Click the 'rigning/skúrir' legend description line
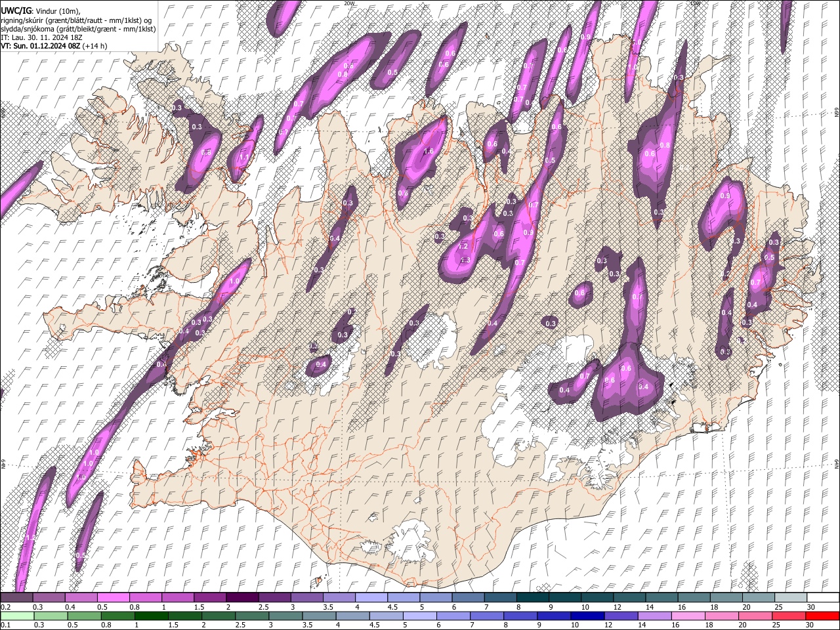The height and width of the screenshot is (630, 840). click(75, 20)
